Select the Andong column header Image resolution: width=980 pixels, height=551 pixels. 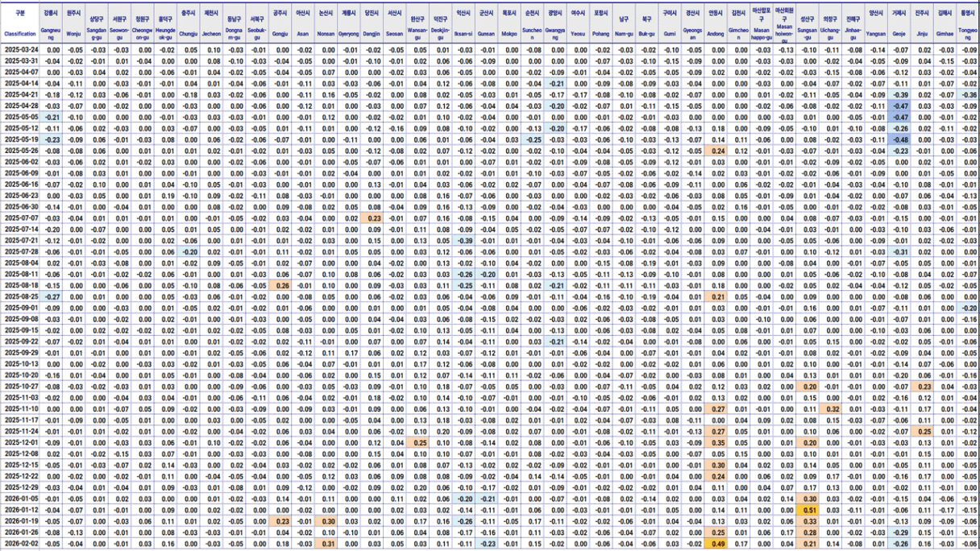pos(715,24)
